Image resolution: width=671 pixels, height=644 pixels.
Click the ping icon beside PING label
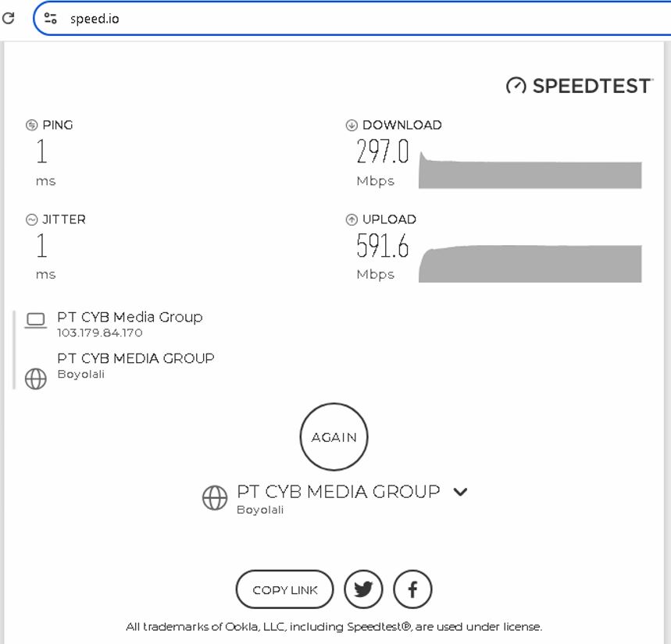32,125
